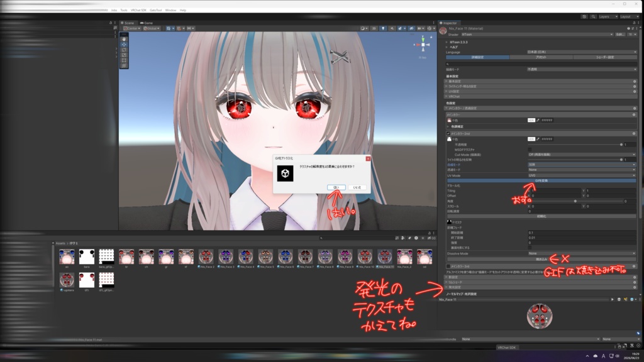644x362 pixels.
Task: Click the Inspector lock icon
Action: [634, 23]
